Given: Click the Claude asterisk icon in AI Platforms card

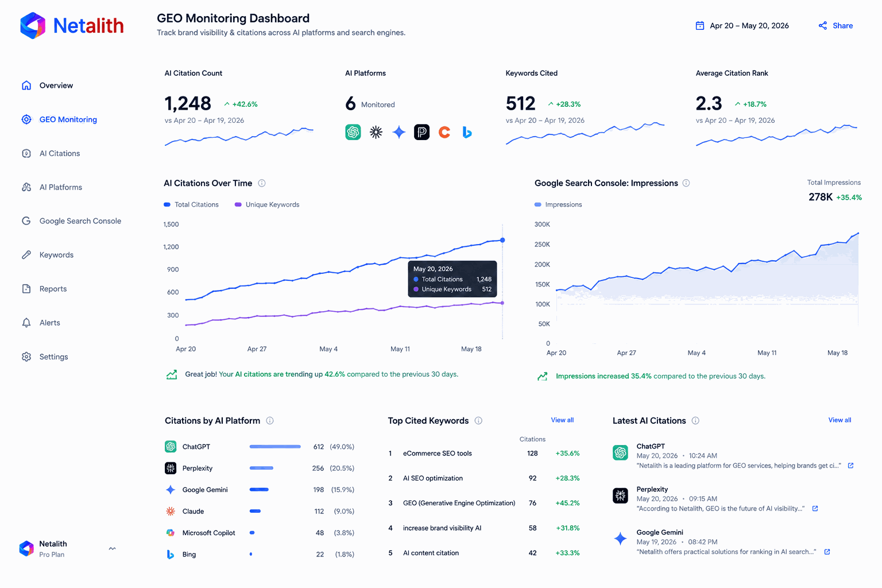Looking at the screenshot, I should tap(376, 132).
